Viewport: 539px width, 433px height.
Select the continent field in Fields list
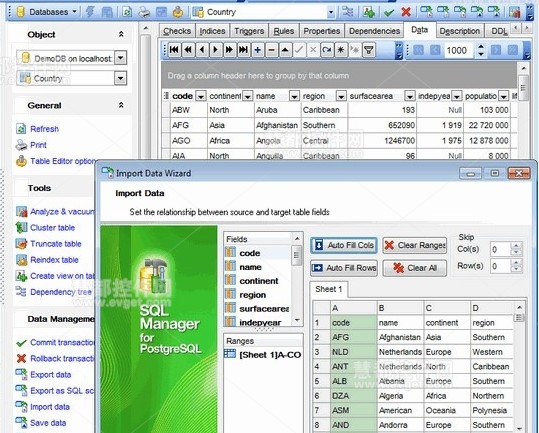[258, 281]
